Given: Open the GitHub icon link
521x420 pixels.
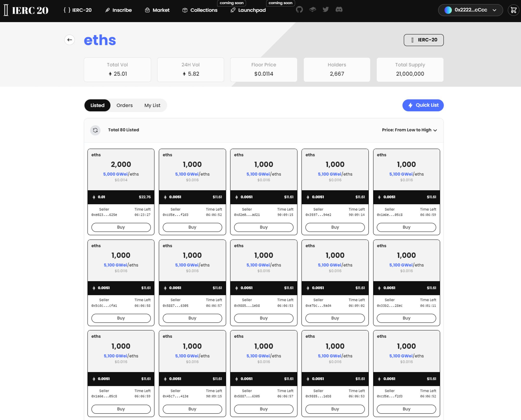Looking at the screenshot, I should (x=299, y=10).
